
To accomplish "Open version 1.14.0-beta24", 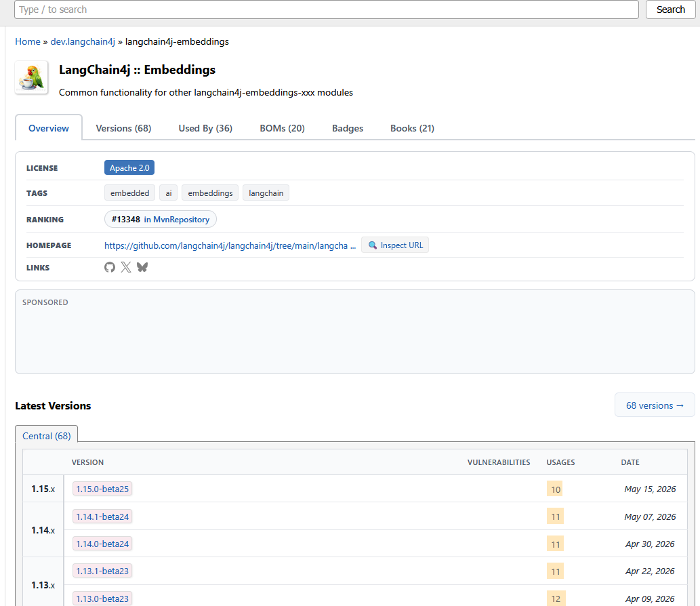I will (x=102, y=544).
